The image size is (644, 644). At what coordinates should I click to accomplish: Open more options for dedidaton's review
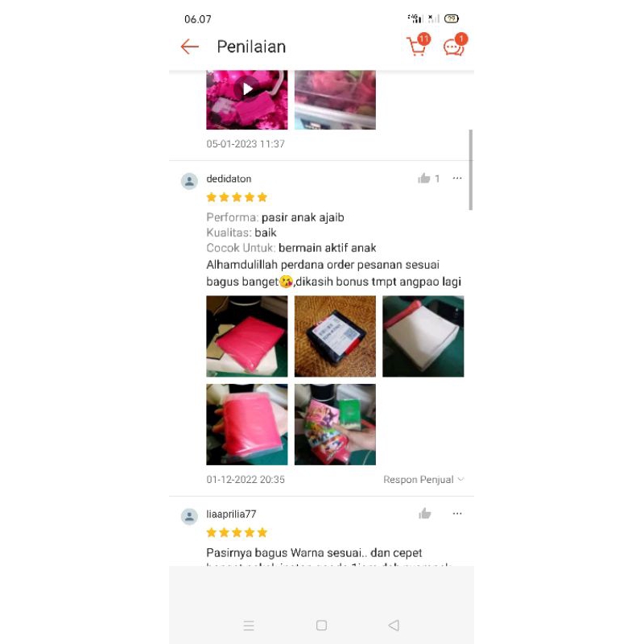457,178
